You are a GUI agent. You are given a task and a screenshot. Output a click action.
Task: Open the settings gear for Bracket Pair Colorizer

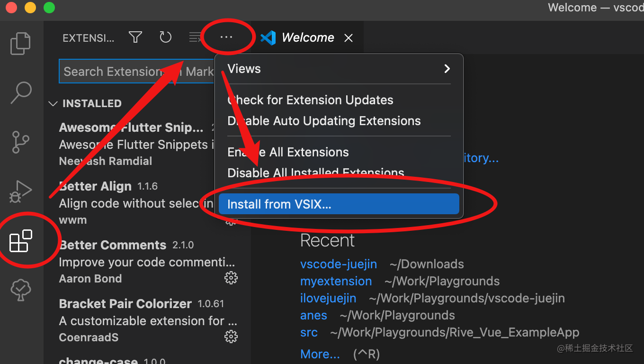(231, 337)
